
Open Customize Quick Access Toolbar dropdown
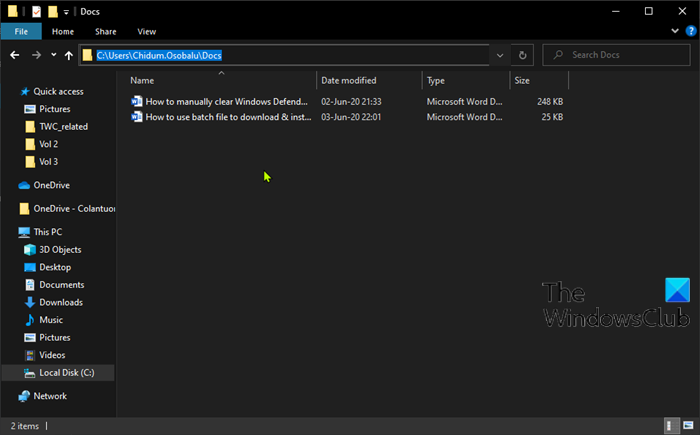click(66, 12)
